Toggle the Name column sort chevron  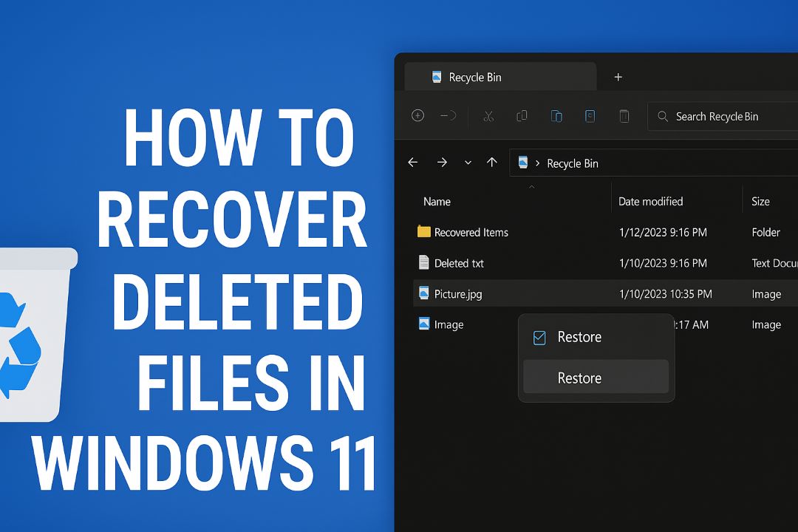click(x=532, y=187)
